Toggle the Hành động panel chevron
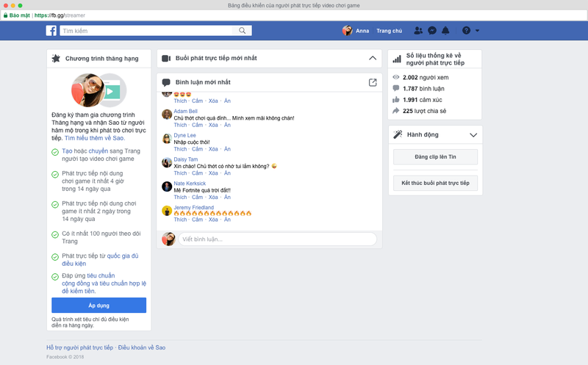This screenshot has height=365, width=588. coord(473,135)
